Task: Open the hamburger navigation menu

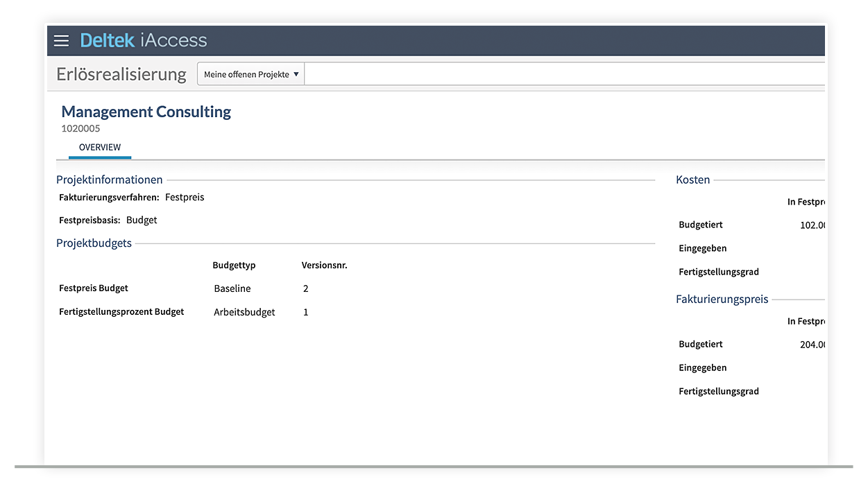Action: click(x=61, y=40)
